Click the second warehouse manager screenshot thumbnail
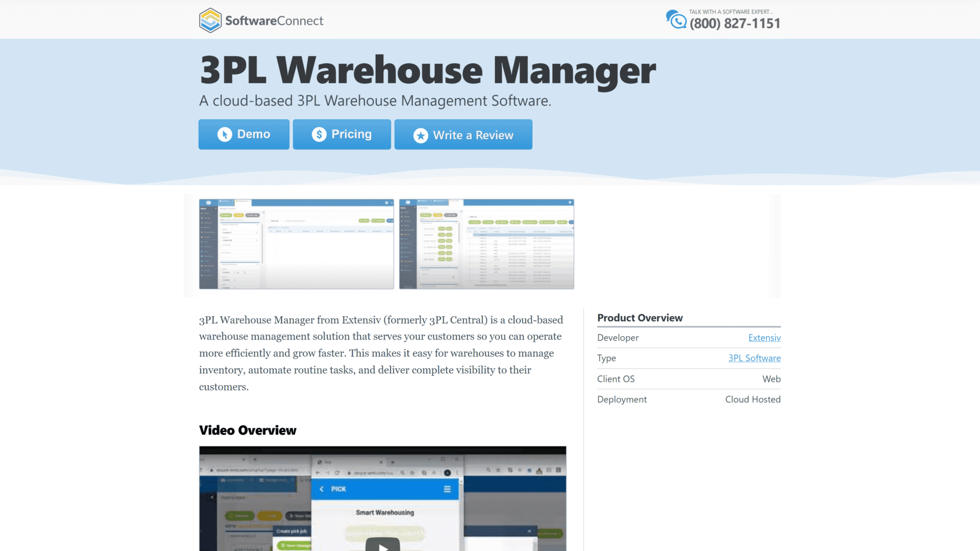The height and width of the screenshot is (551, 980). (486, 243)
